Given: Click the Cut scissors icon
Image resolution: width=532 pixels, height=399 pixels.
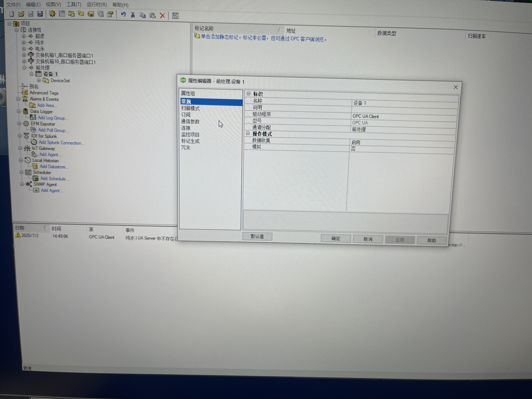Looking at the screenshot, I should tap(133, 15).
